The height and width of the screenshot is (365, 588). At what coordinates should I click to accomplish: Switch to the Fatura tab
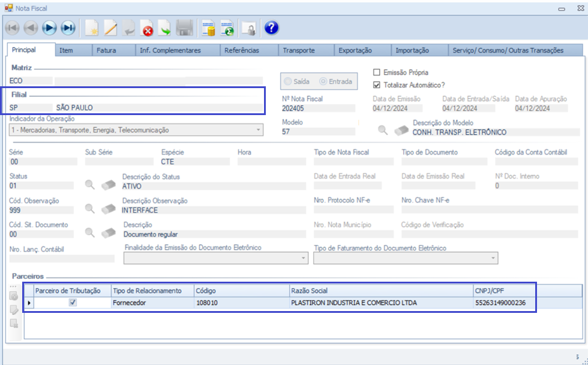pyautogui.click(x=106, y=50)
